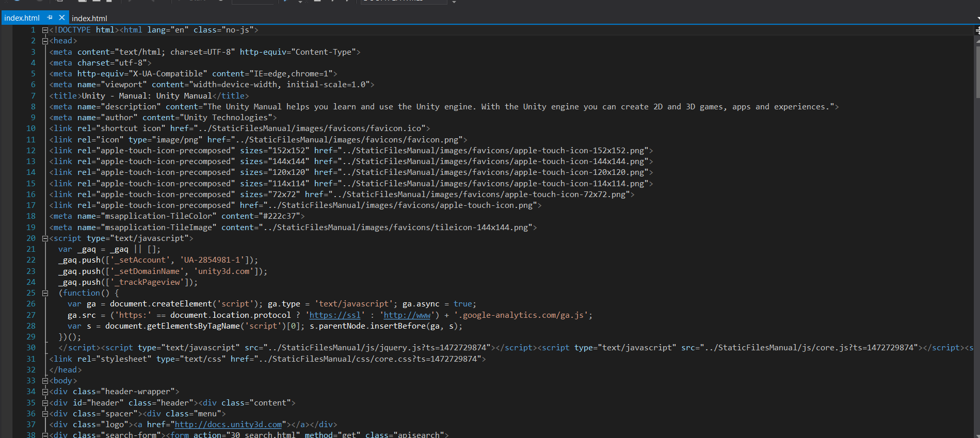The height and width of the screenshot is (438, 980).
Task: Click the class="content" attribute on line 35
Action: [x=256, y=403]
